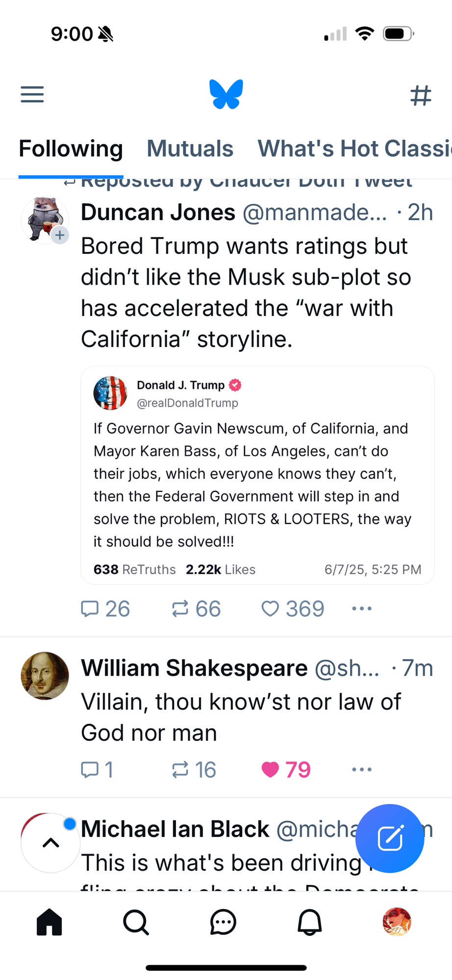Switch to What's Hot Classic tab

354,148
